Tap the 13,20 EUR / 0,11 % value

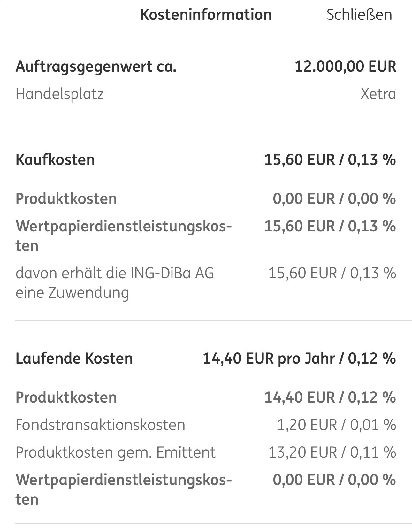coord(332,452)
